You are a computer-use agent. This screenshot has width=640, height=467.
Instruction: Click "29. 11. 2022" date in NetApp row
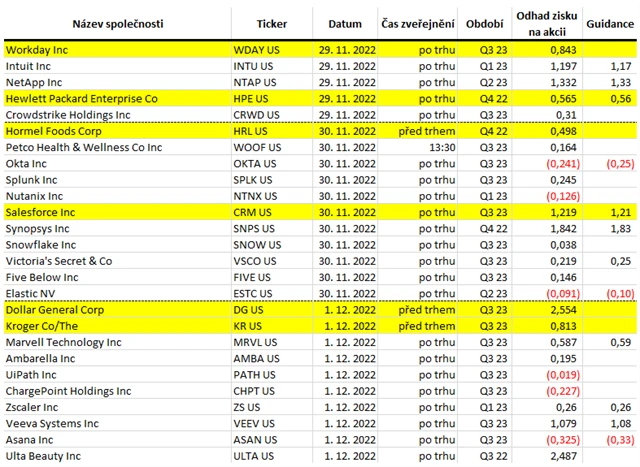tap(347, 82)
